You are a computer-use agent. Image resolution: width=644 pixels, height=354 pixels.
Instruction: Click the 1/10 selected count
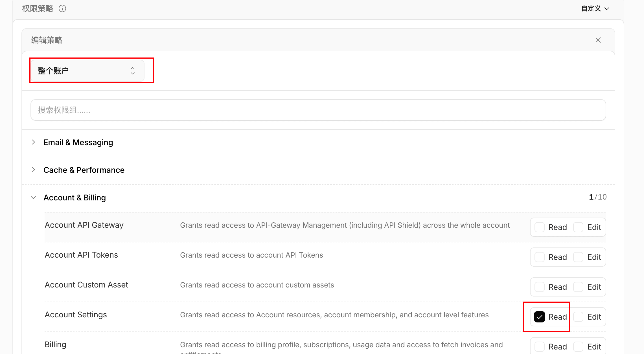598,197
